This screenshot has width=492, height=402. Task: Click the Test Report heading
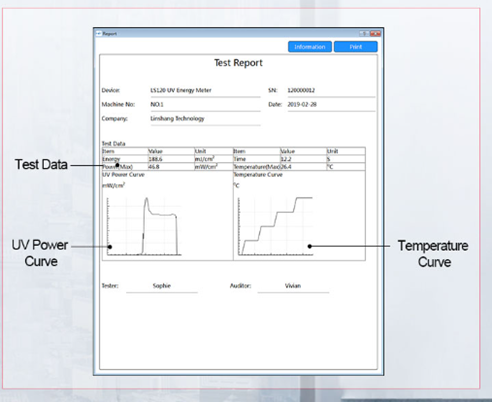coord(238,63)
